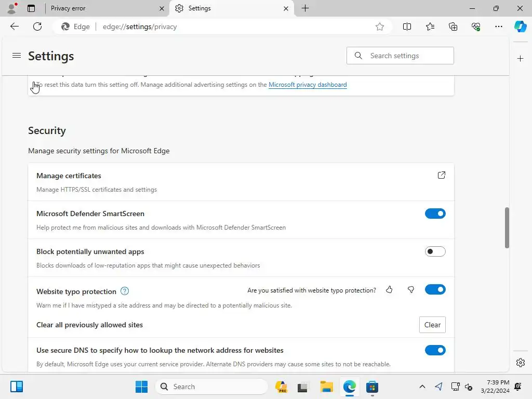Image resolution: width=532 pixels, height=399 pixels.
Task: Give thumbs up for typo protection
Action: pos(389,289)
